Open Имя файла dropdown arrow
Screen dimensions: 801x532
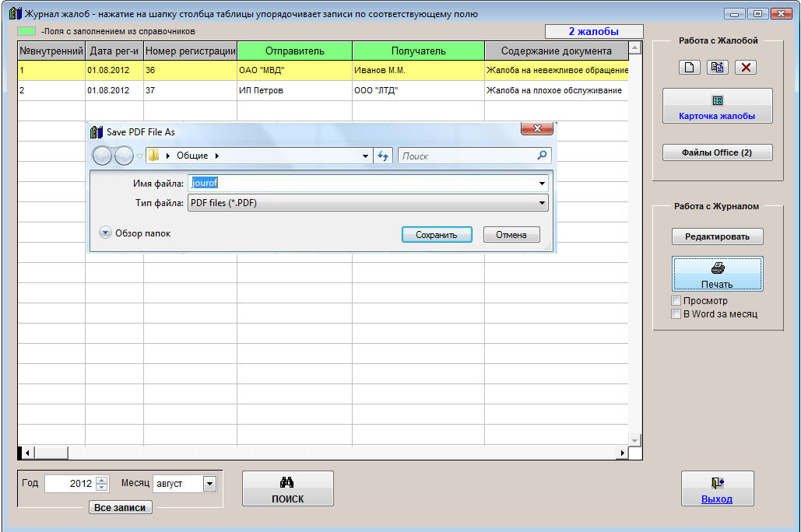pyautogui.click(x=542, y=184)
